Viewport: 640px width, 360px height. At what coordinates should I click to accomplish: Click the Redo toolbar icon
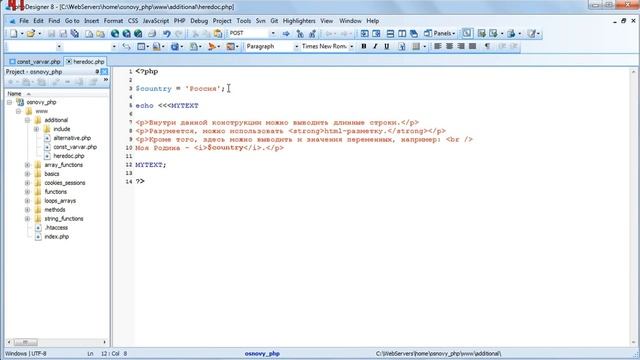pos(179,33)
